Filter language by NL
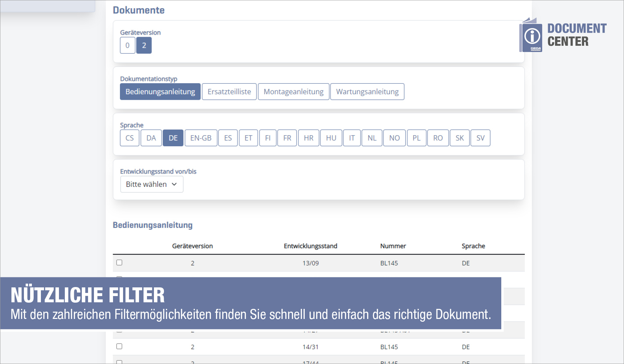 (372, 138)
